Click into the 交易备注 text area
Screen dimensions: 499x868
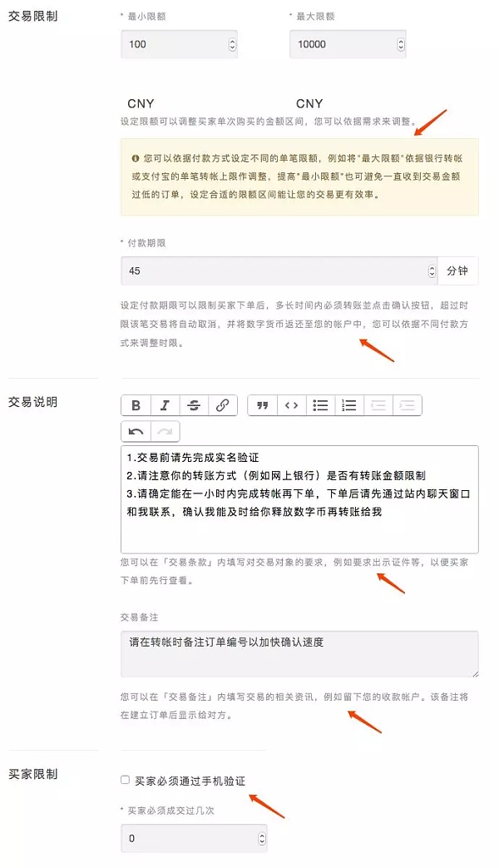[299, 654]
